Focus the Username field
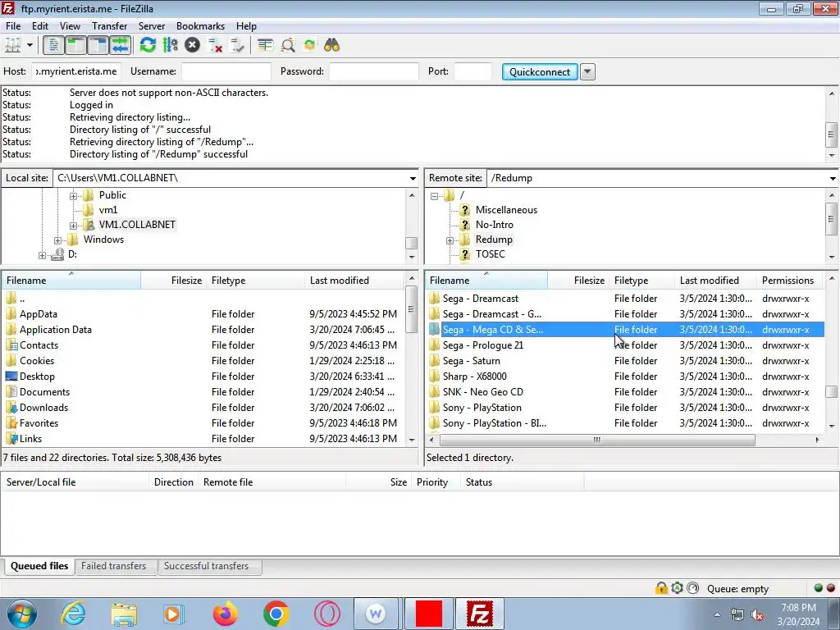 point(226,72)
